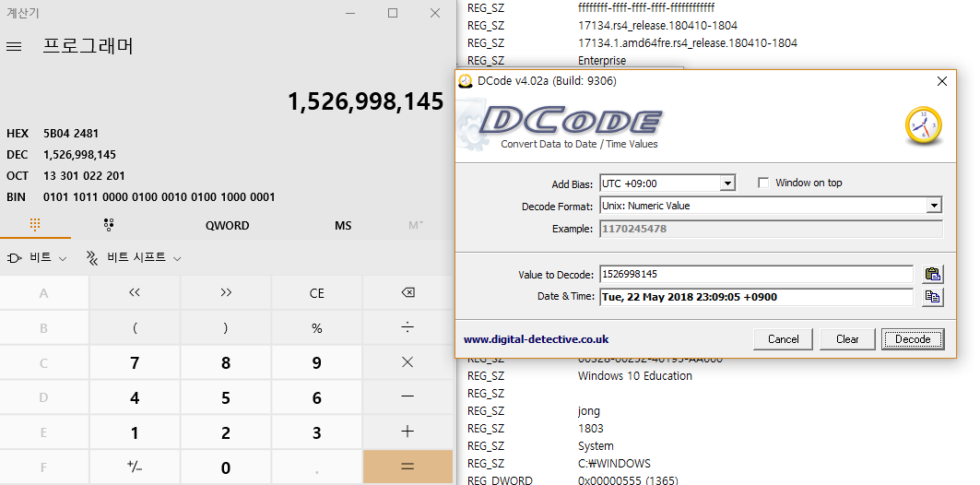Click the plus operator key
This screenshot has height=485, width=980.
[407, 432]
